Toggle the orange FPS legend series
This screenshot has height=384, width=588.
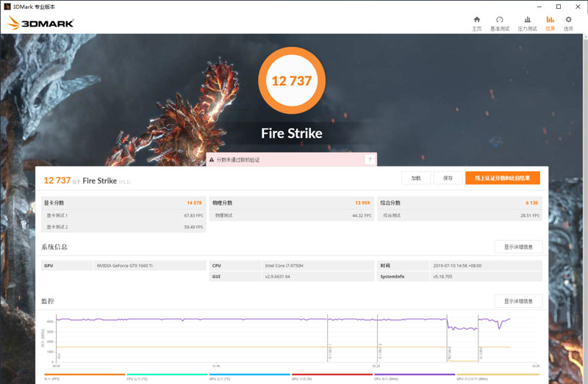pyautogui.click(x=85, y=377)
